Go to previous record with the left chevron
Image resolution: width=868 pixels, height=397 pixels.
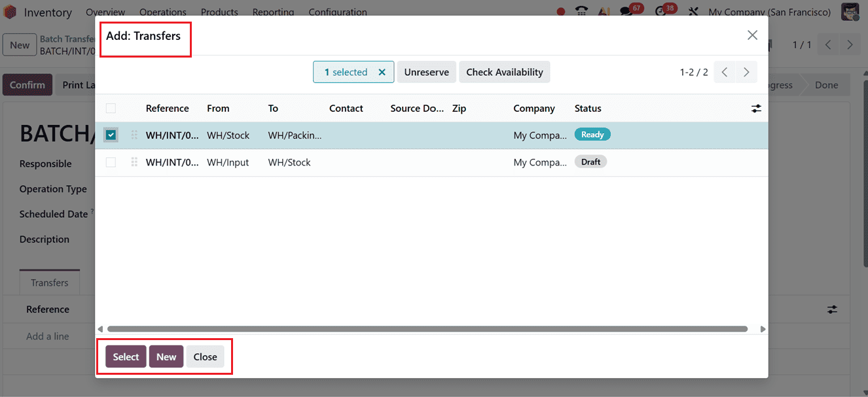tap(827, 44)
